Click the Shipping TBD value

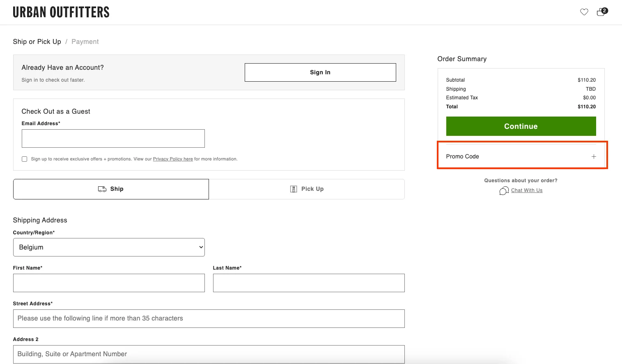[x=590, y=89]
